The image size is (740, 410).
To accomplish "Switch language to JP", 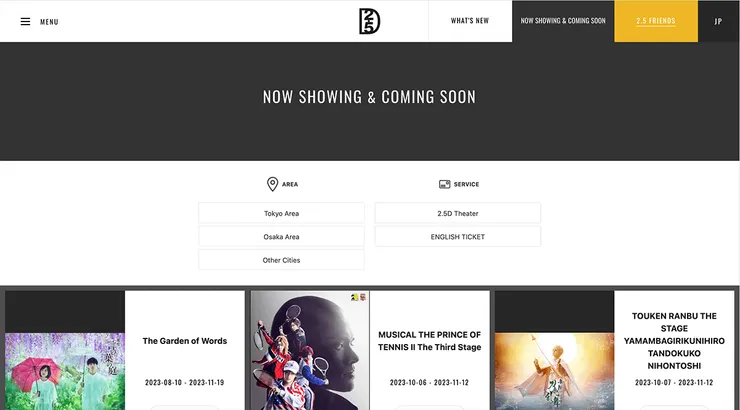I will (718, 21).
